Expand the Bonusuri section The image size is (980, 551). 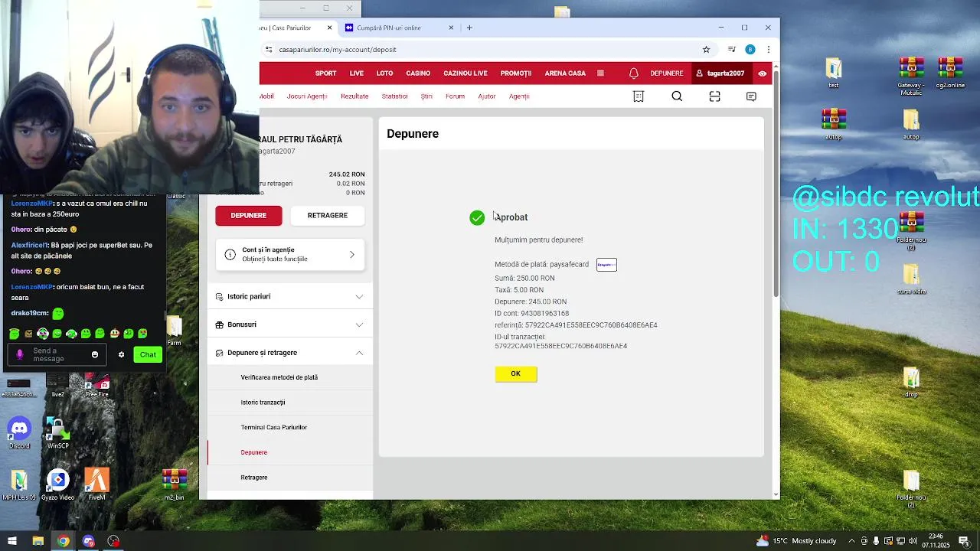290,324
